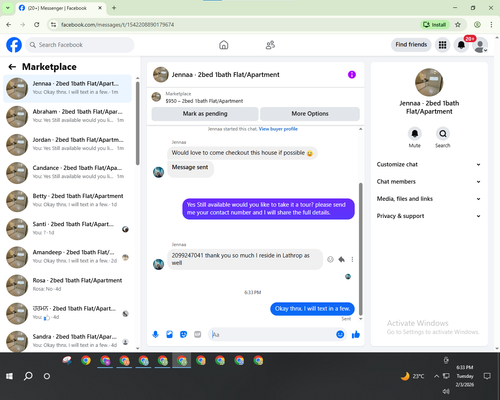Click the $950 Marketplace listing thumbnail
This screenshot has width=500, height=400.
(x=156, y=97)
